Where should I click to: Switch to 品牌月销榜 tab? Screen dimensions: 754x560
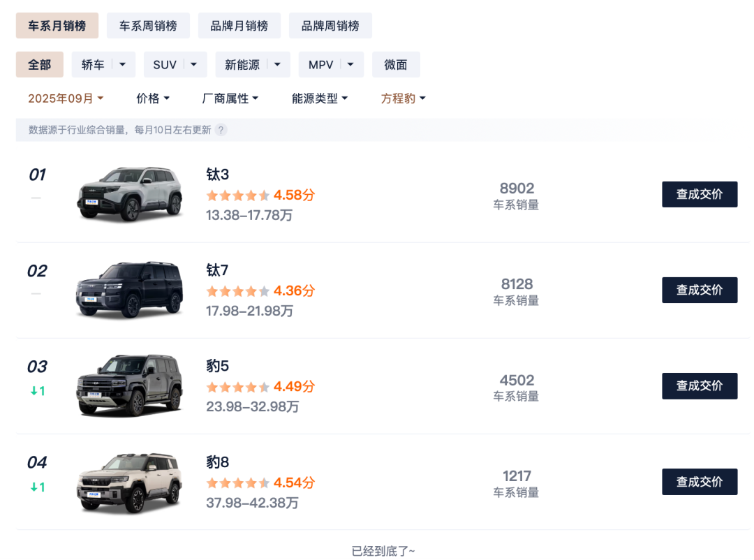click(x=239, y=26)
